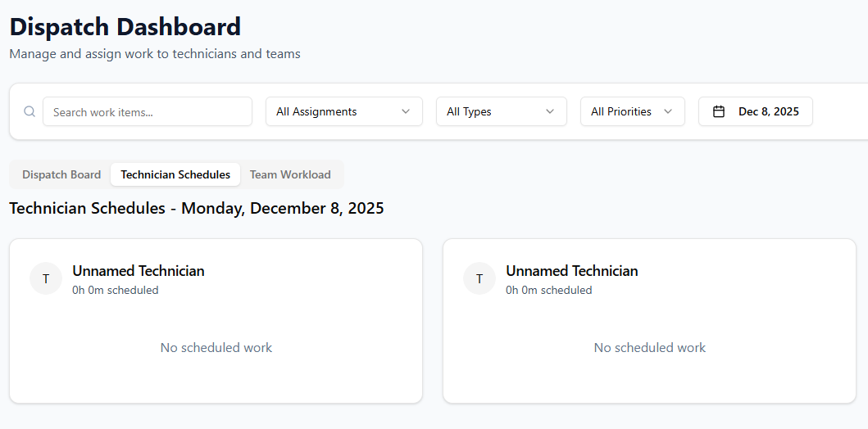This screenshot has width=868, height=429.
Task: Click the T avatar in the left technician card
Action: point(45,278)
